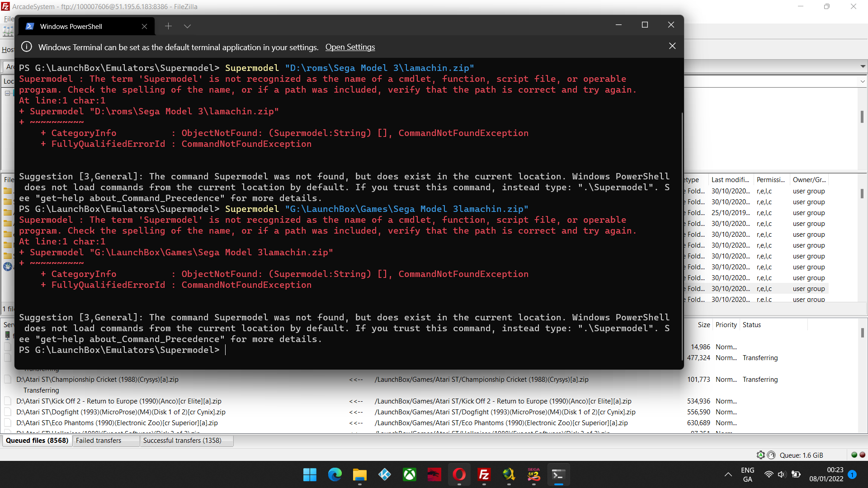
Task: Click the FileZilla logo in title bar
Action: pos(5,6)
